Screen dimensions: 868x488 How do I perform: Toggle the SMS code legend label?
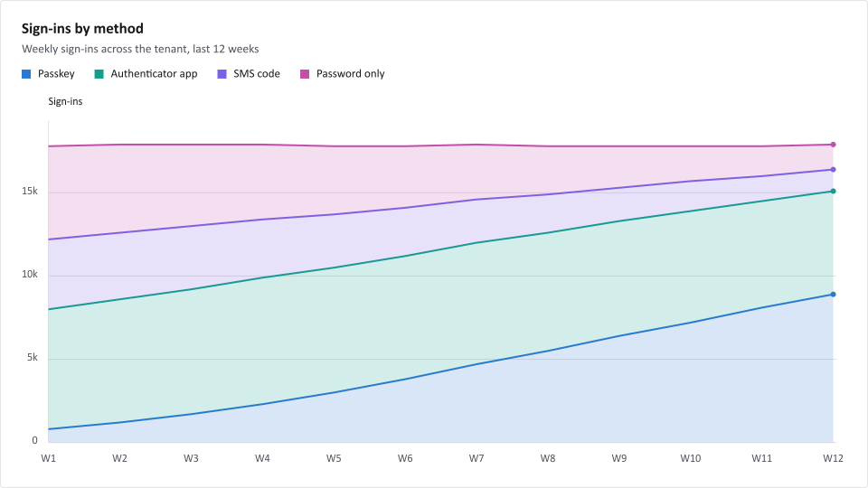(x=256, y=74)
